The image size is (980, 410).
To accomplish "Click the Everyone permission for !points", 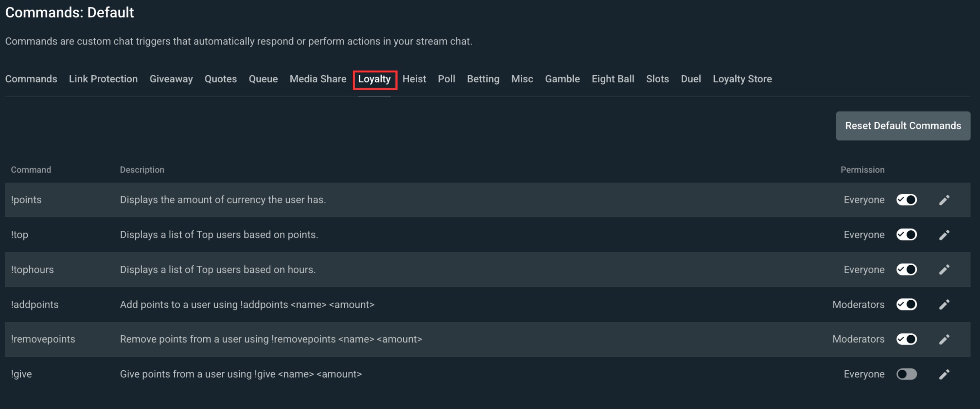I will [x=864, y=200].
